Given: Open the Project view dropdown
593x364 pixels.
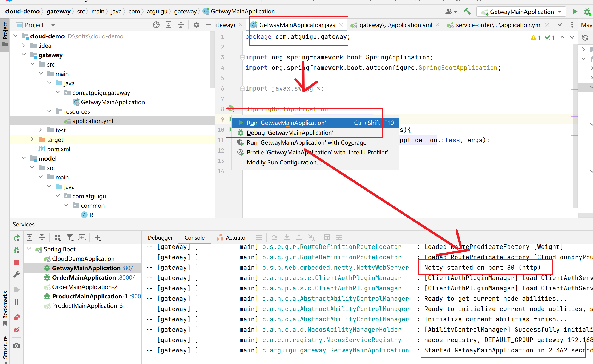Looking at the screenshot, I should click(53, 25).
